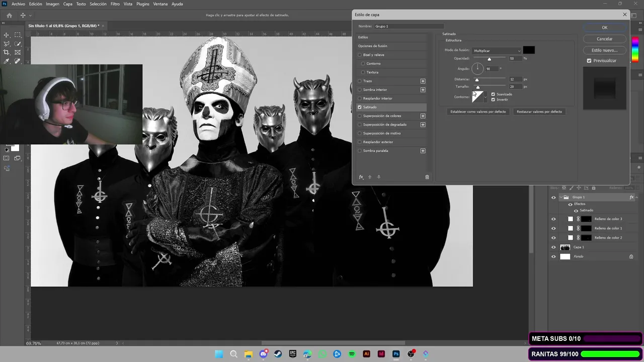Image resolution: width=644 pixels, height=362 pixels.
Task: Select the Polygonal Lasso tool
Action: [7, 44]
